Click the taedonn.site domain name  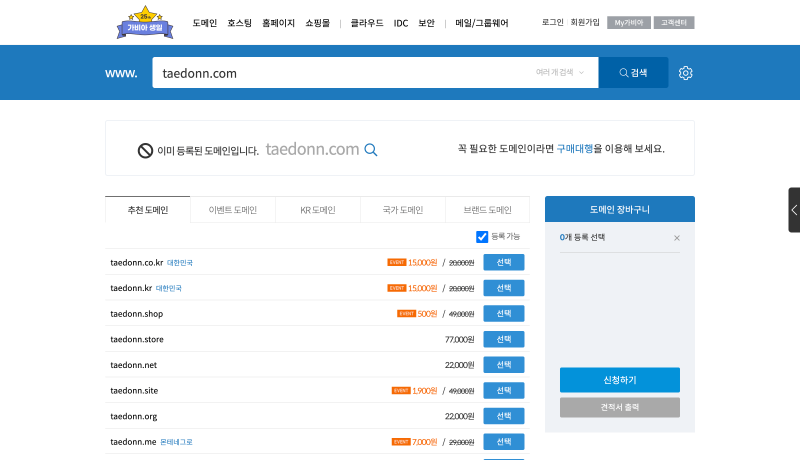134,391
